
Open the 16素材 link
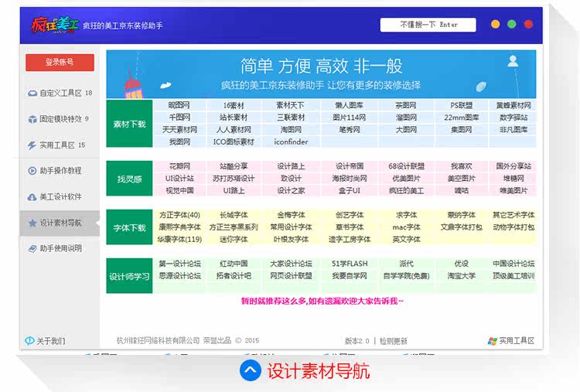point(234,105)
